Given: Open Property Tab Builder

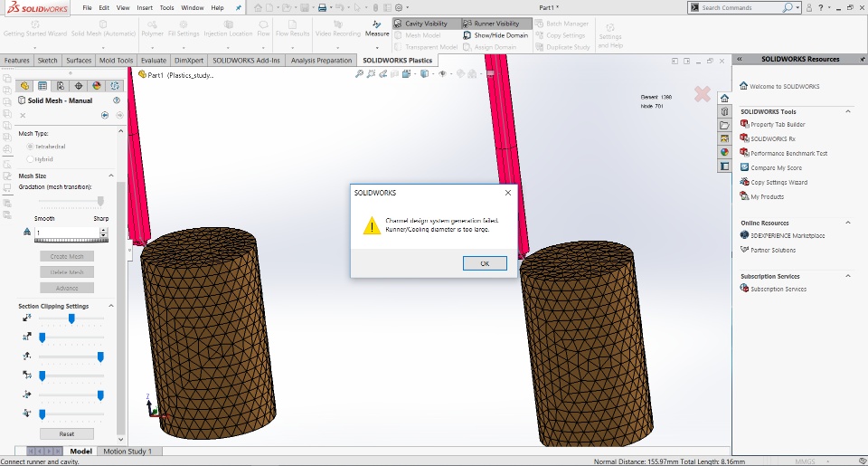Looking at the screenshot, I should [x=773, y=124].
